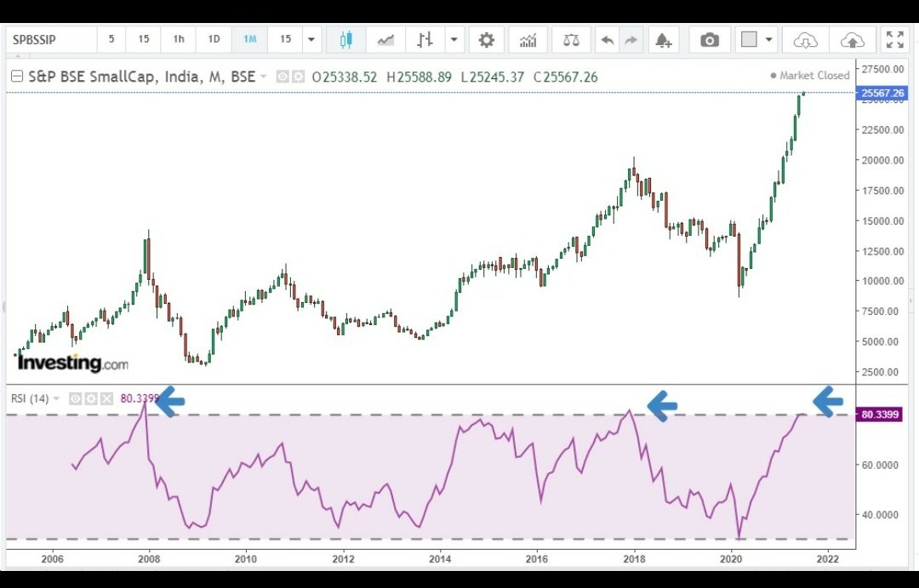
Task: Click the high value H25588.89
Action: click(419, 77)
